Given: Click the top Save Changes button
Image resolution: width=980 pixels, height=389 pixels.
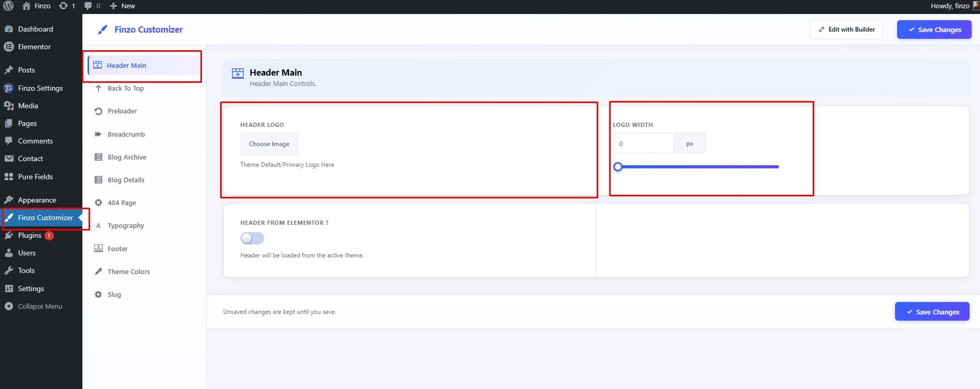Looking at the screenshot, I should (x=934, y=29).
